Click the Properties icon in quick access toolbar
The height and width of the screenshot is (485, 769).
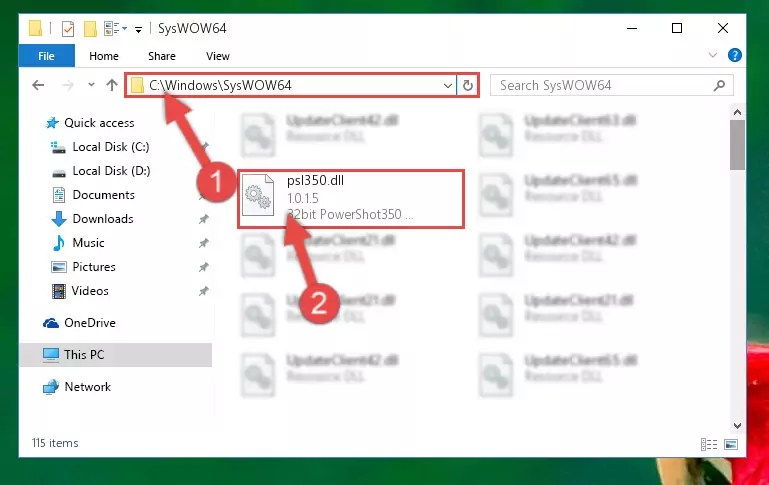point(68,29)
